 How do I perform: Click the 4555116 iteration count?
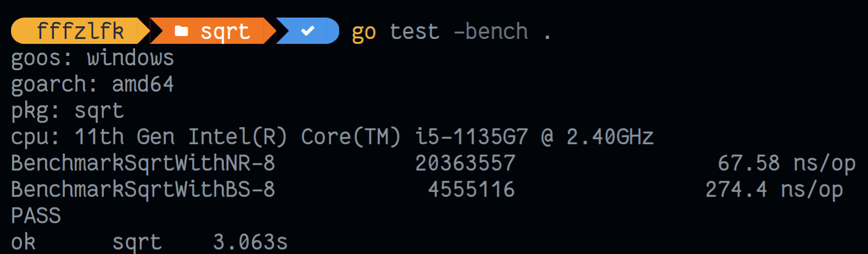[472, 189]
